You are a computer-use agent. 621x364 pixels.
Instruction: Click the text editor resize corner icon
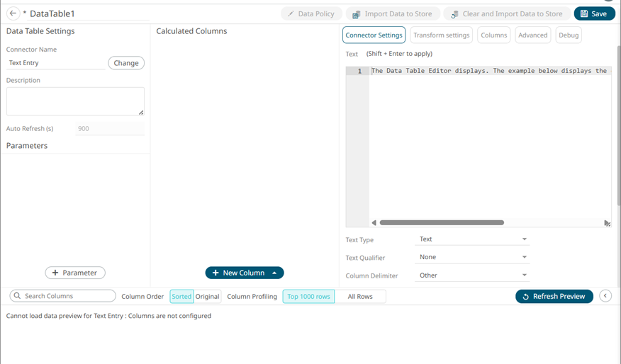[607, 223]
